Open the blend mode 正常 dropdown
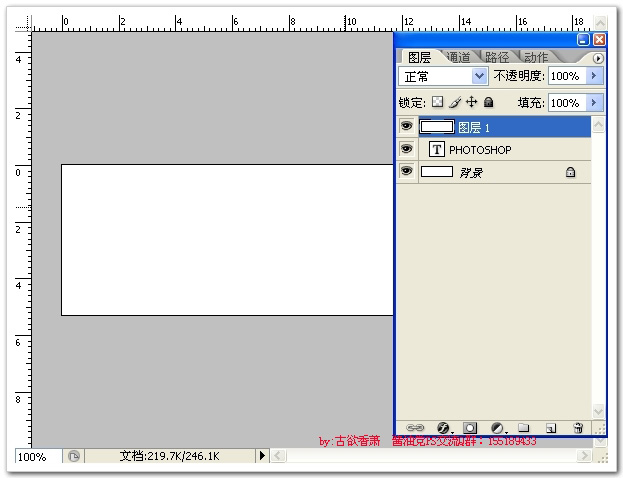 coord(480,75)
